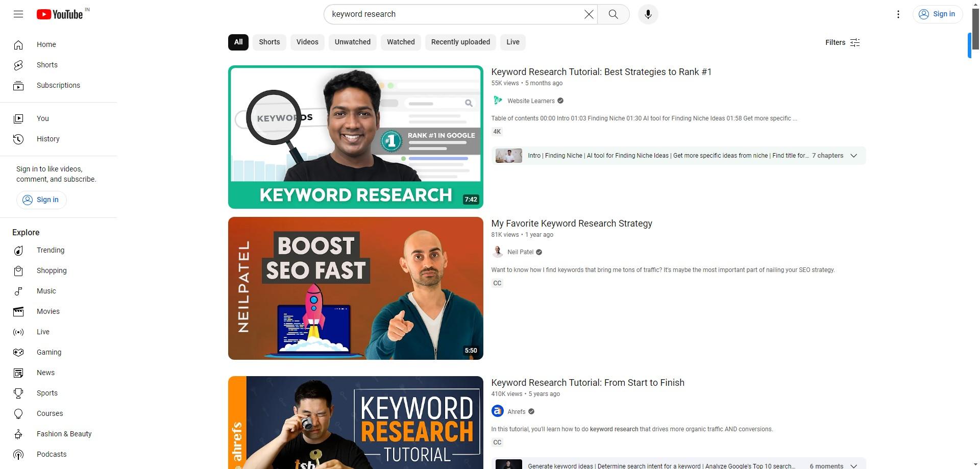This screenshot has height=469, width=980.
Task: Open Trending under Explore
Action: (59, 250)
